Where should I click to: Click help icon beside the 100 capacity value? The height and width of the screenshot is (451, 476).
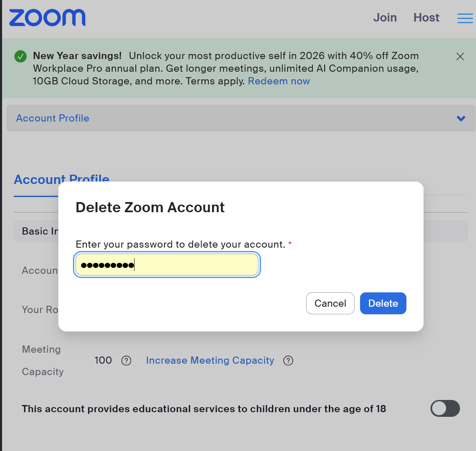126,361
